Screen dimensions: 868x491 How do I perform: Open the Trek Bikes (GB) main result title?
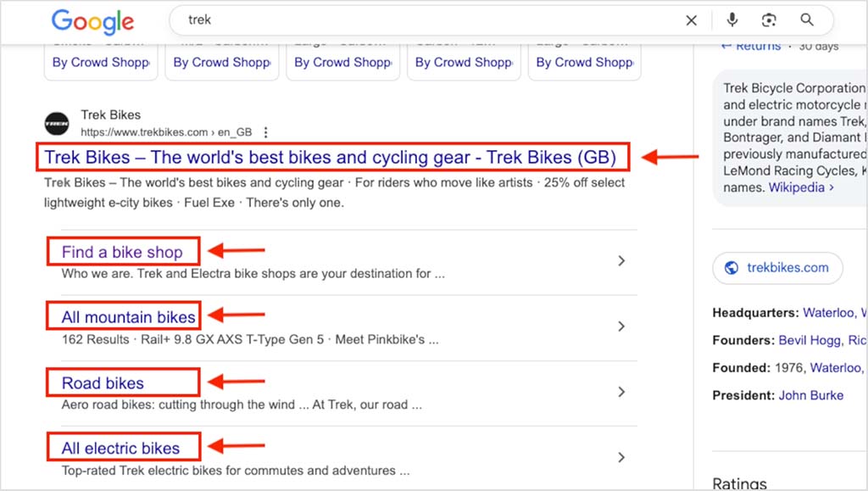[331, 157]
